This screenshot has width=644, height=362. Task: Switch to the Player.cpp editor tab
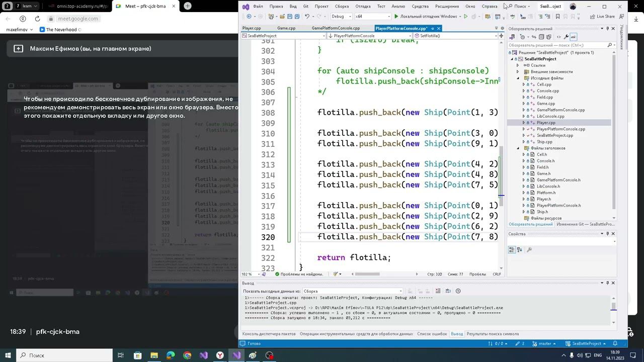click(252, 28)
